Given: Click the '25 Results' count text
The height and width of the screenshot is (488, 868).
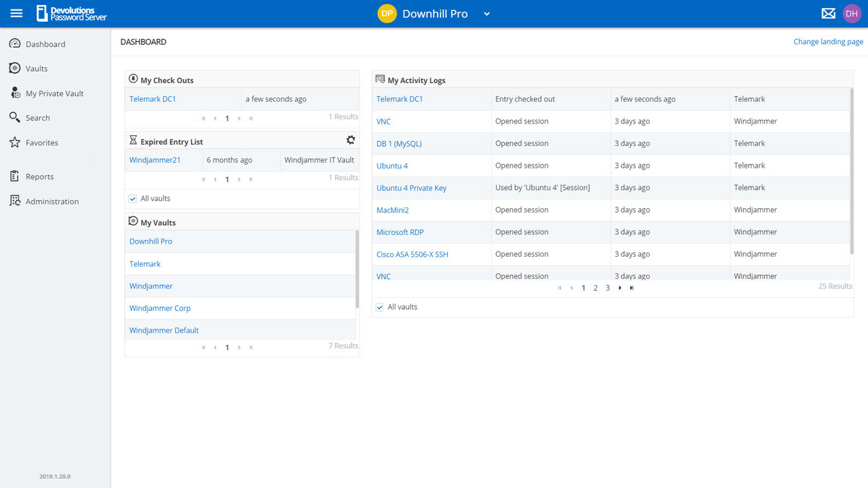Looking at the screenshot, I should pyautogui.click(x=835, y=286).
